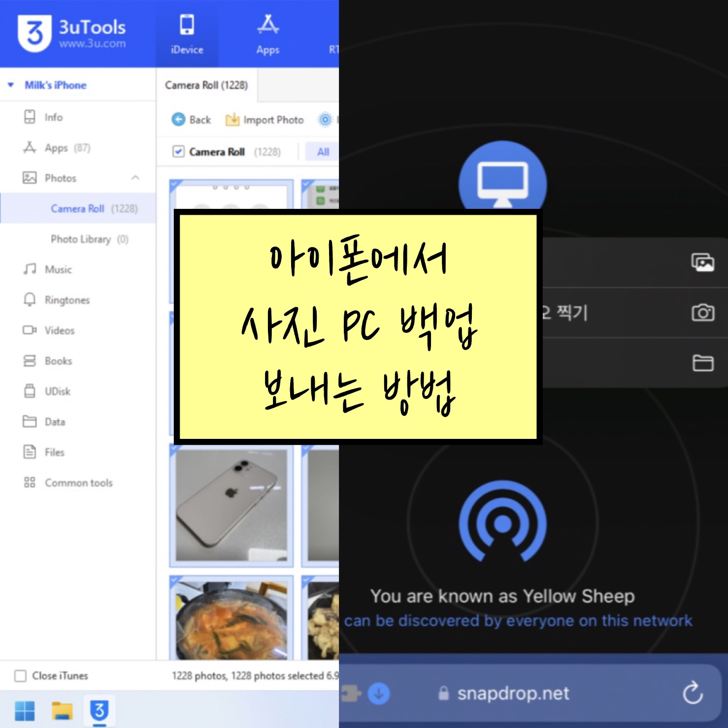Select Camera Roll (1228) in sidebar
This screenshot has height=728, width=728.
[78, 208]
